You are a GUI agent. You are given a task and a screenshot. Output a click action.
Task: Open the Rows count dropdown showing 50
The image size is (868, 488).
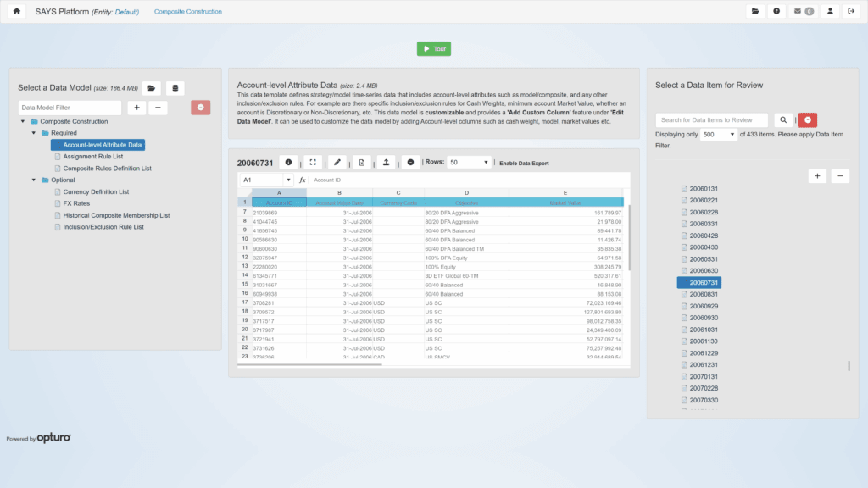pyautogui.click(x=469, y=162)
